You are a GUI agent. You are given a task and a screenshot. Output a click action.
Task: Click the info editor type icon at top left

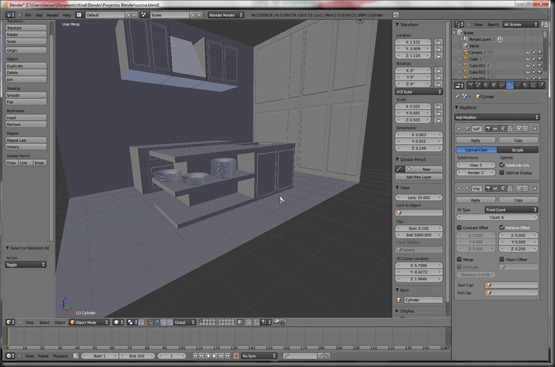tap(10, 15)
